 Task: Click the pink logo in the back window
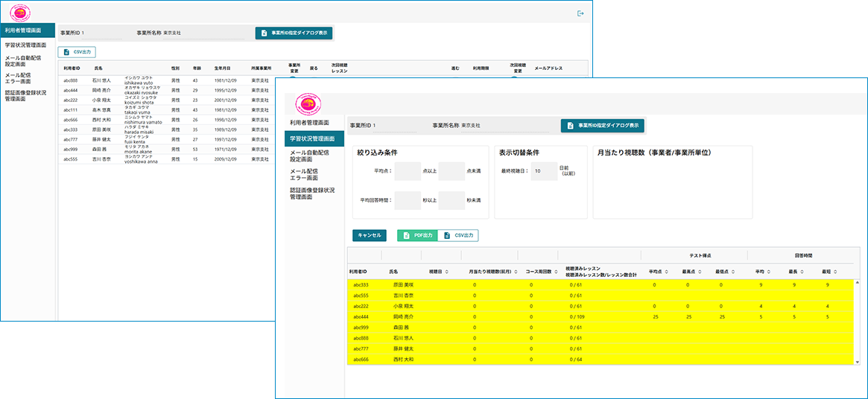[x=20, y=13]
